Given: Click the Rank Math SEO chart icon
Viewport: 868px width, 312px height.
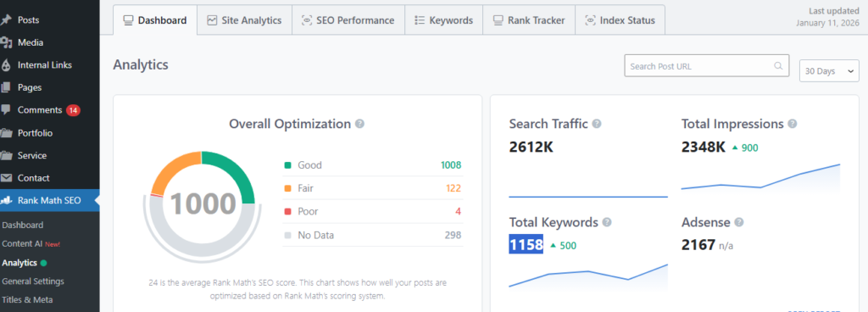Looking at the screenshot, I should click(x=6, y=200).
